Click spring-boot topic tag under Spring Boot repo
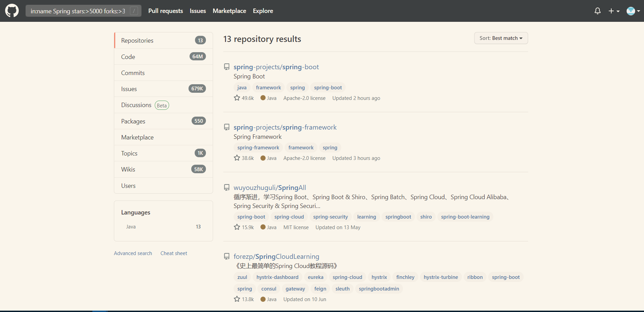 pyautogui.click(x=328, y=88)
